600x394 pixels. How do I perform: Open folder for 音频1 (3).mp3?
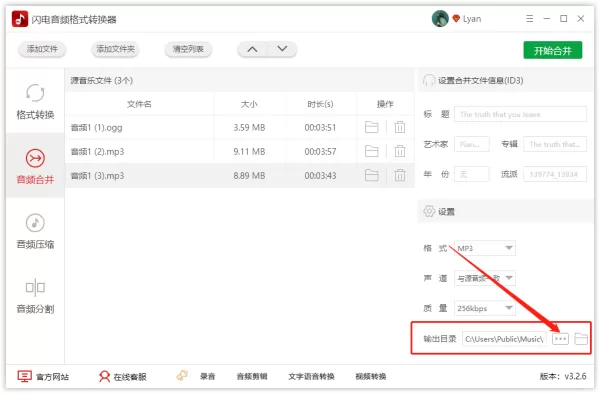[x=371, y=175]
